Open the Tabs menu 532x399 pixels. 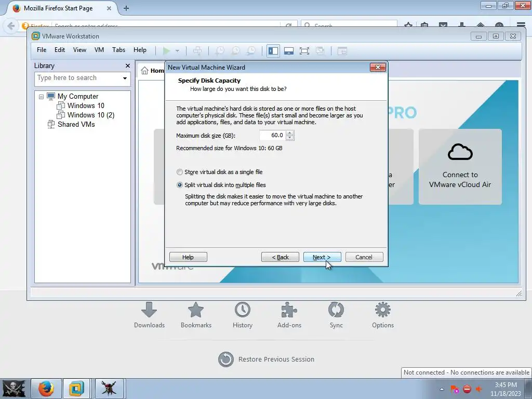[x=118, y=50]
